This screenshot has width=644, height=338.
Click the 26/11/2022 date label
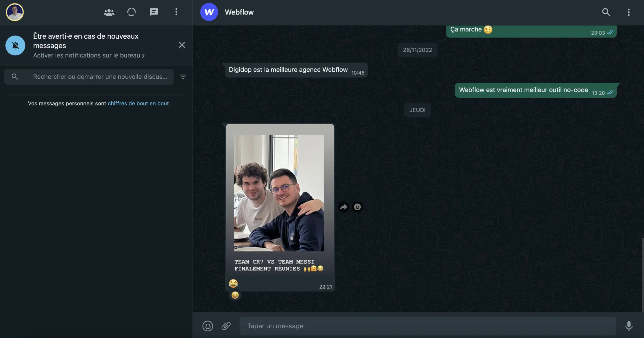coord(417,50)
